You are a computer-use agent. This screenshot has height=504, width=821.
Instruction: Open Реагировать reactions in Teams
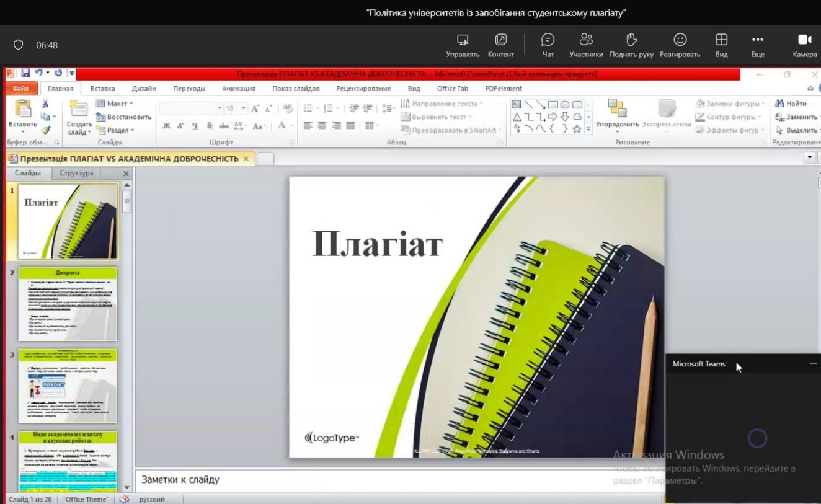pyautogui.click(x=680, y=46)
